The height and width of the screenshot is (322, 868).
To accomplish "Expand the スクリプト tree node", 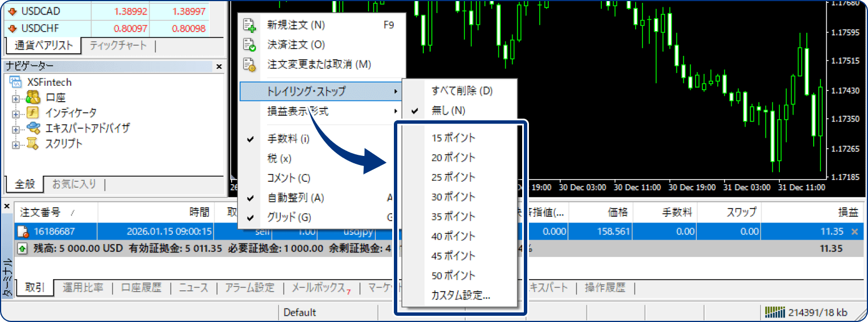I will (x=16, y=144).
